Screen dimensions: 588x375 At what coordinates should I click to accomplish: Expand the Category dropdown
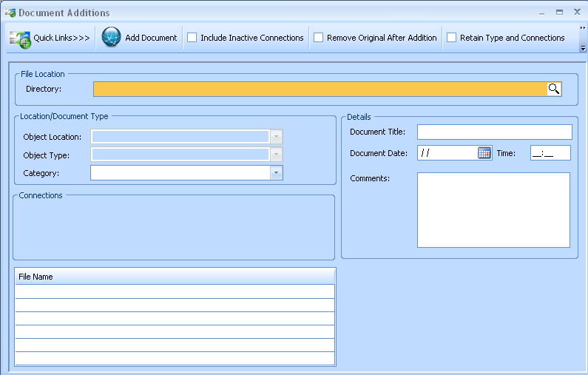tap(276, 172)
